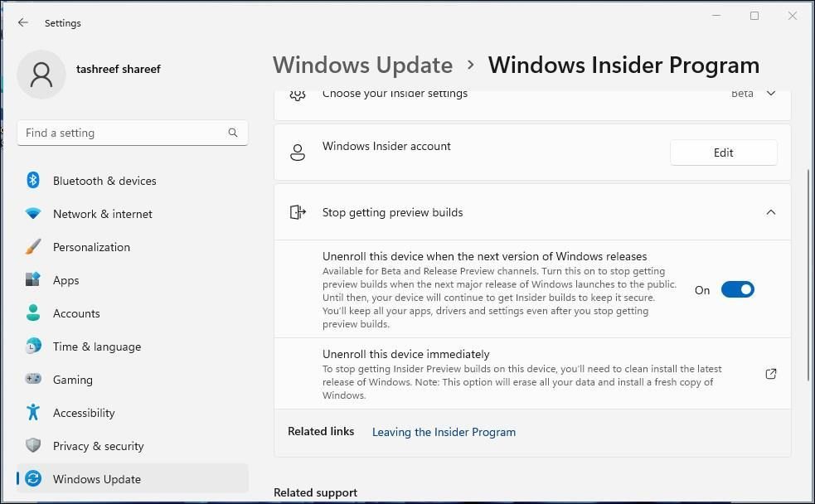Click the Windows Update breadcrumb heading
This screenshot has width=815, height=504.
pyautogui.click(x=362, y=65)
